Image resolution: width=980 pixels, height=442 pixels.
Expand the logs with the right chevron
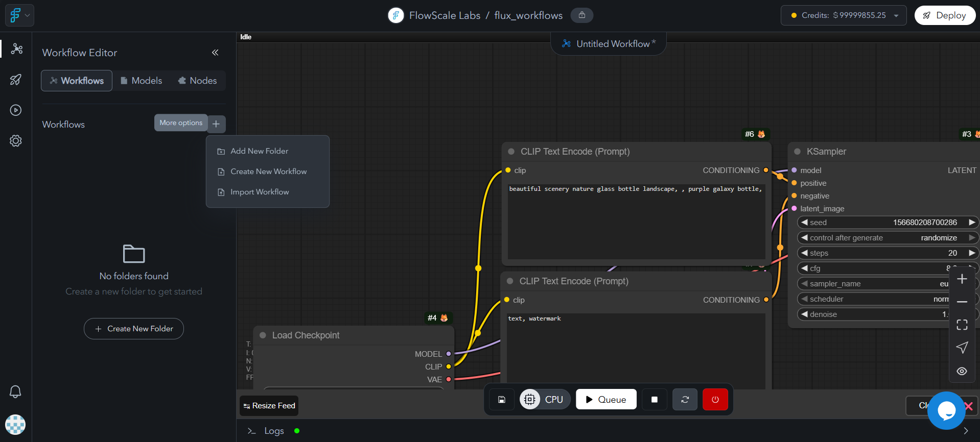[x=966, y=431]
